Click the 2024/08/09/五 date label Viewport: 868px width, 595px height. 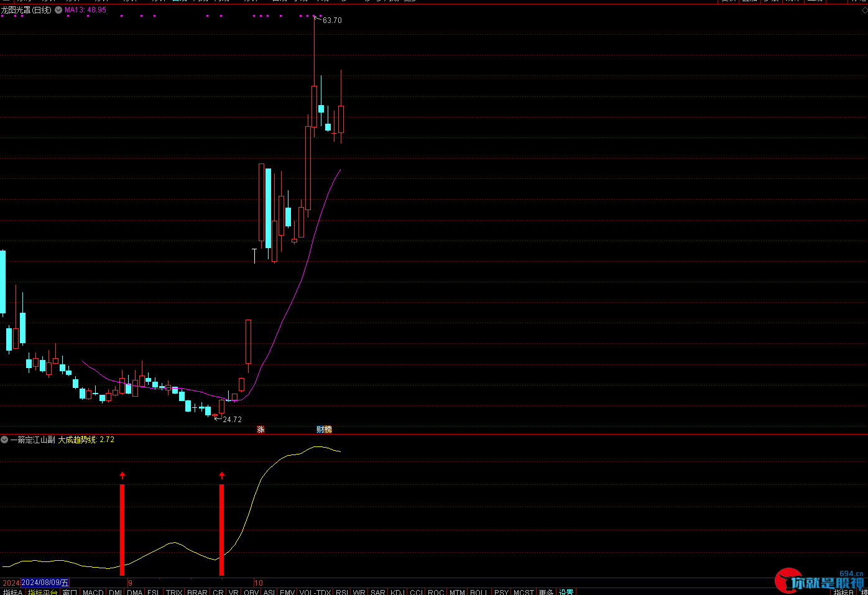45,583
